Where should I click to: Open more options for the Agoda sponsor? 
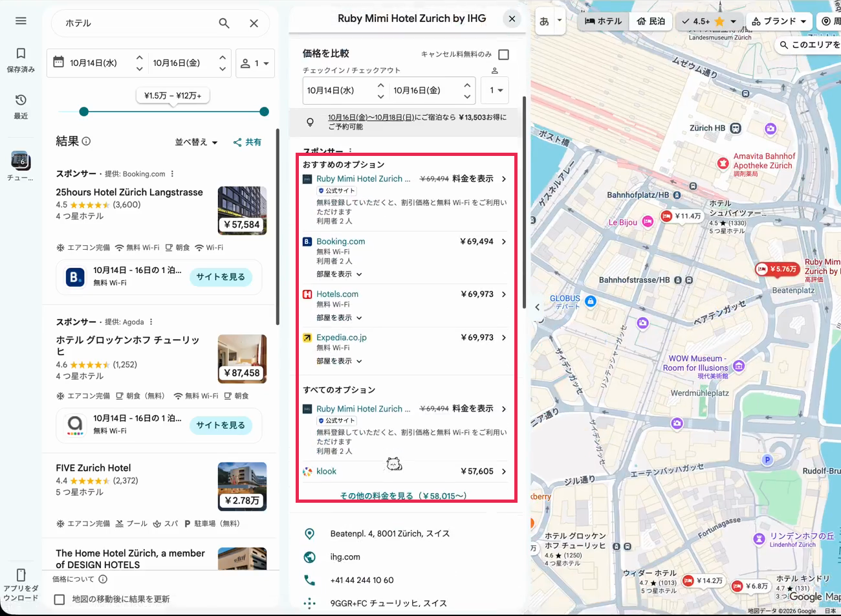(151, 322)
